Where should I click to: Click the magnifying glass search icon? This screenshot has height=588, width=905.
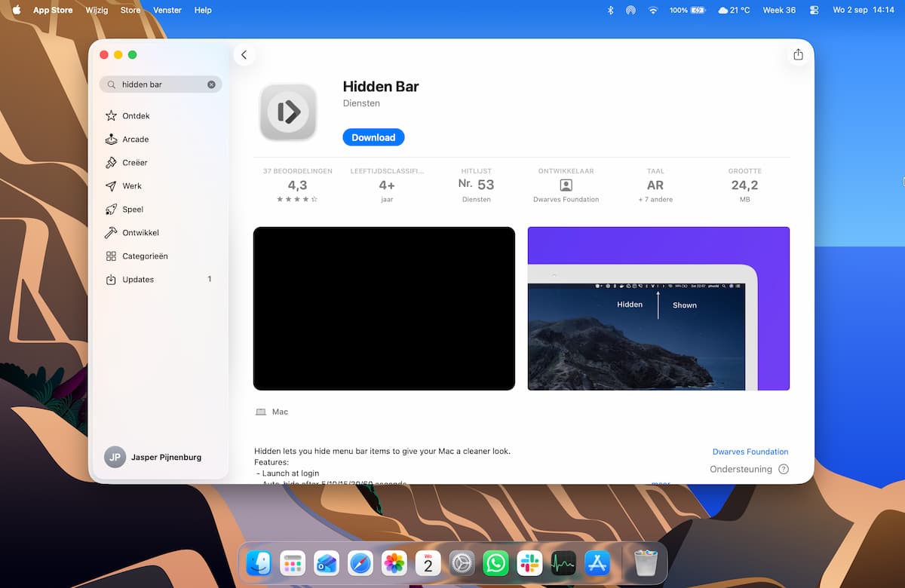click(x=112, y=84)
